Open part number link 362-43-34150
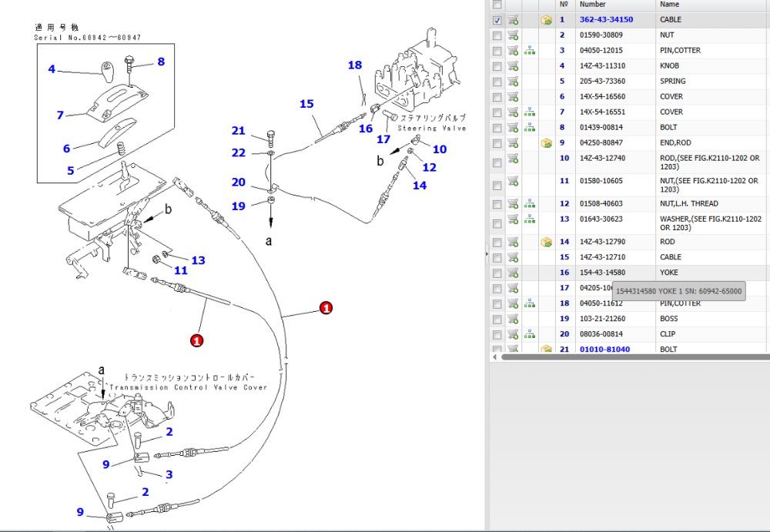 [606, 20]
